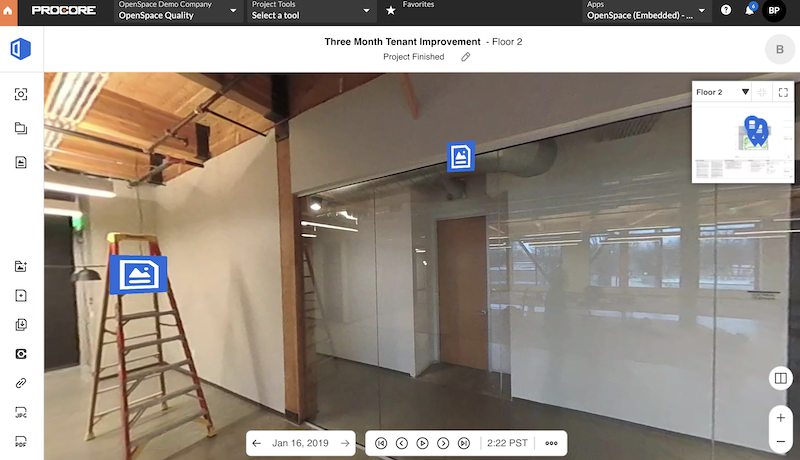The width and height of the screenshot is (800, 460).
Task: Click the field note marker on ladder
Action: pyautogui.click(x=138, y=275)
